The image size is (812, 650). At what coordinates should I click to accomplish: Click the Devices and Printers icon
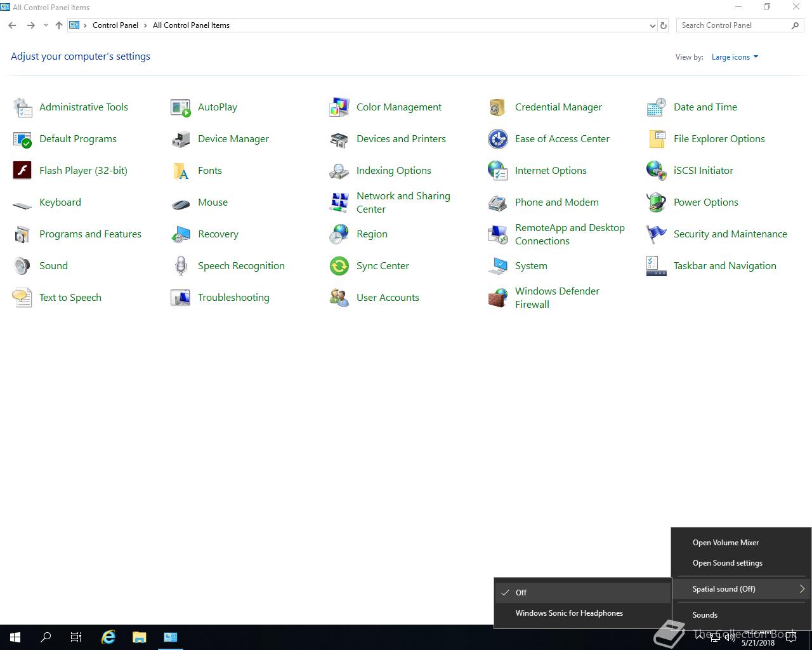(339, 139)
